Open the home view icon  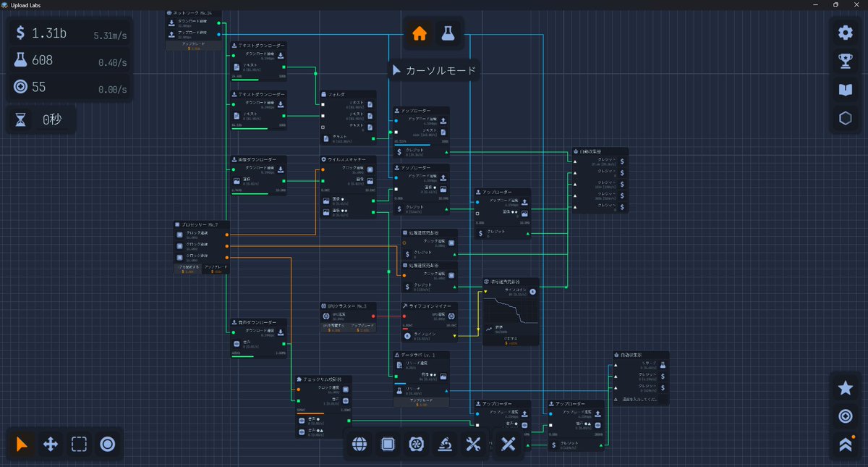tap(419, 33)
